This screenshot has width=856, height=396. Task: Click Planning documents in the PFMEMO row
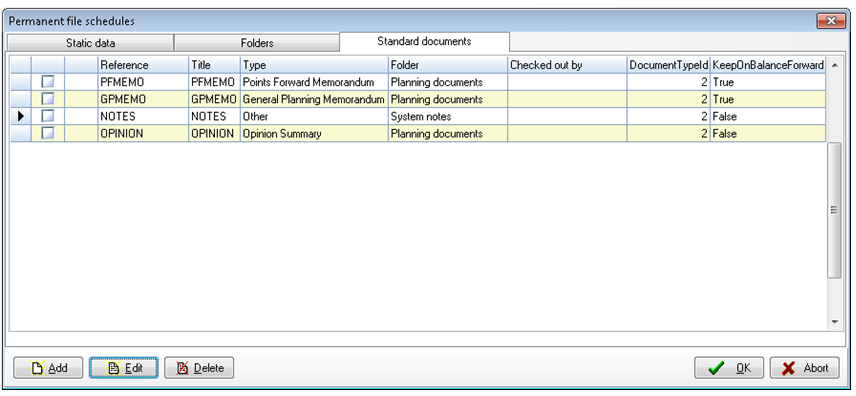tap(448, 82)
